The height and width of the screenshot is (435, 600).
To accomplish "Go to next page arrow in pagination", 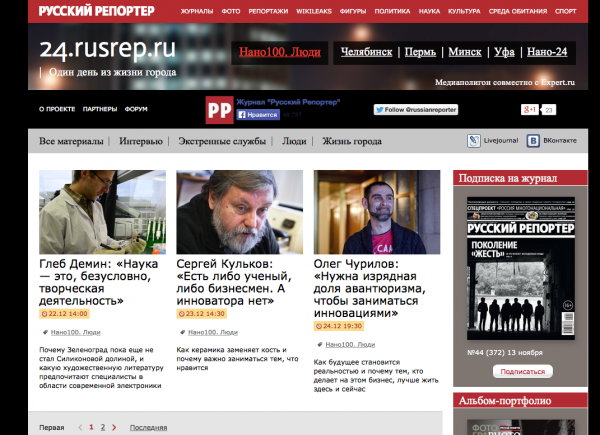I will click(114, 427).
